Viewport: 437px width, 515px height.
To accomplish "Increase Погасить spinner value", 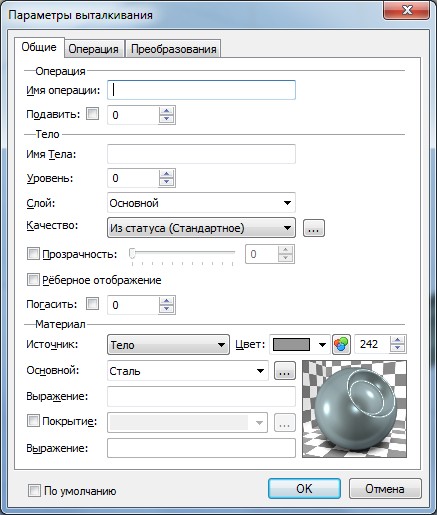I will click(x=167, y=301).
